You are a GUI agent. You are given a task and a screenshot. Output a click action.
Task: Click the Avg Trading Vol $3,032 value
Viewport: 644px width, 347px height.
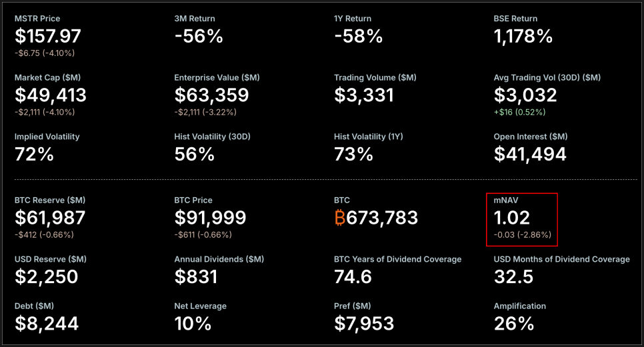click(x=525, y=95)
